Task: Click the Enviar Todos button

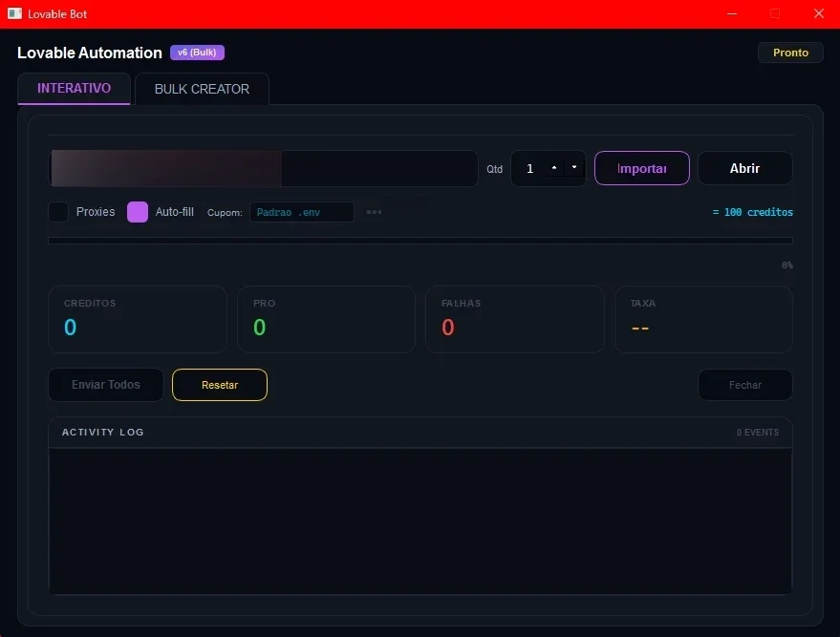Action: [x=105, y=384]
